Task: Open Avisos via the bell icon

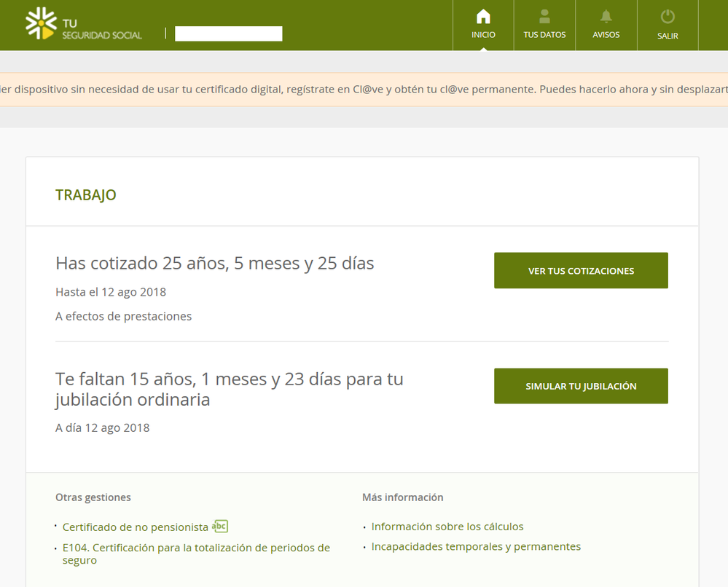Action: click(606, 17)
